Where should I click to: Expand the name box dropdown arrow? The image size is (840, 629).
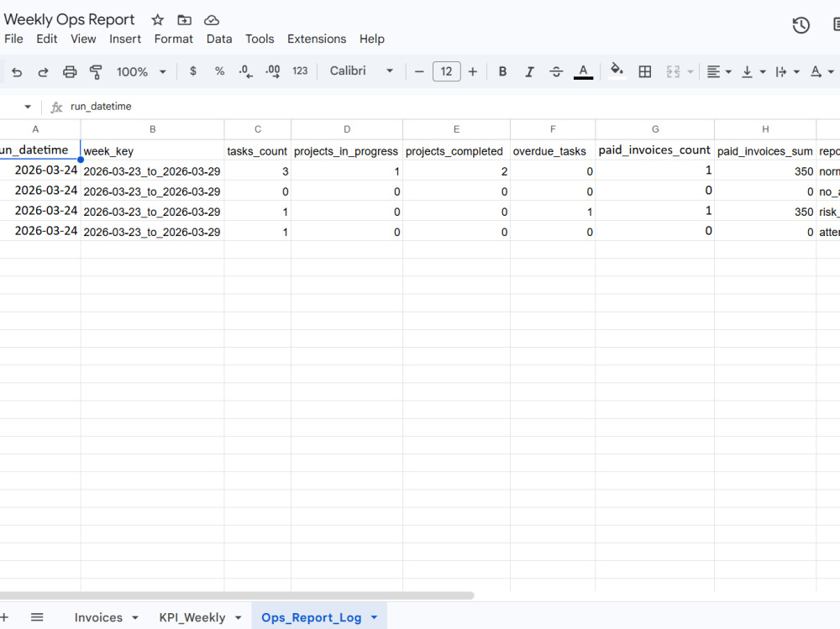(x=28, y=107)
